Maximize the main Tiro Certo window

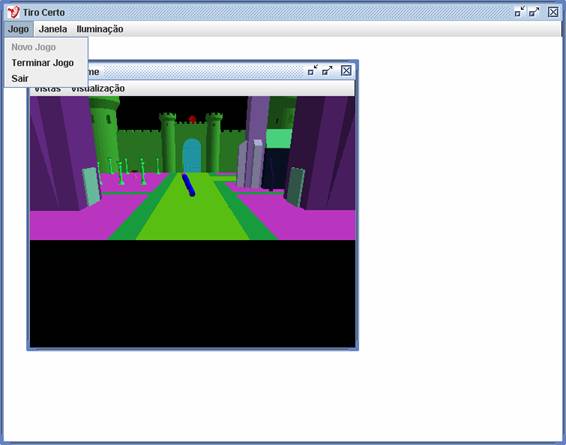[534, 12]
